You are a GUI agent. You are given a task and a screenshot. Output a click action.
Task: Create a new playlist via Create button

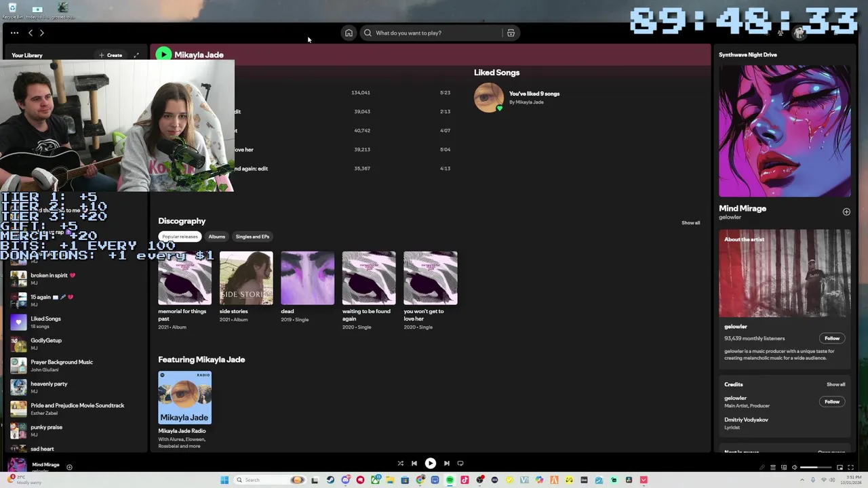(x=111, y=55)
